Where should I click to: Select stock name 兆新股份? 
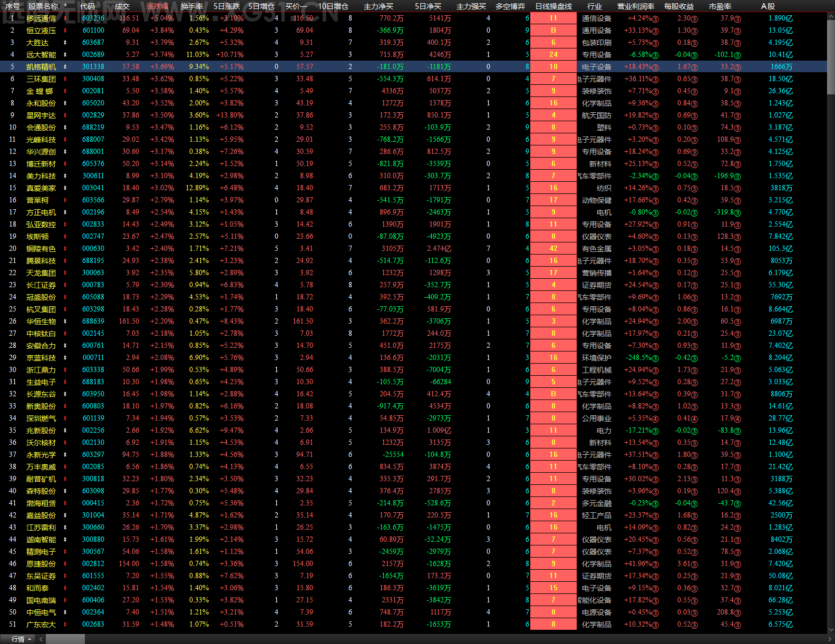(41, 431)
